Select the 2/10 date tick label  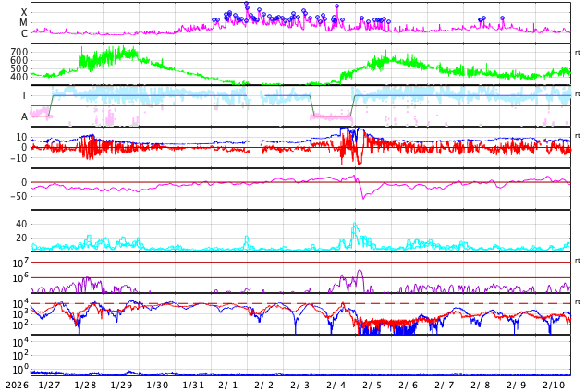tap(554, 385)
